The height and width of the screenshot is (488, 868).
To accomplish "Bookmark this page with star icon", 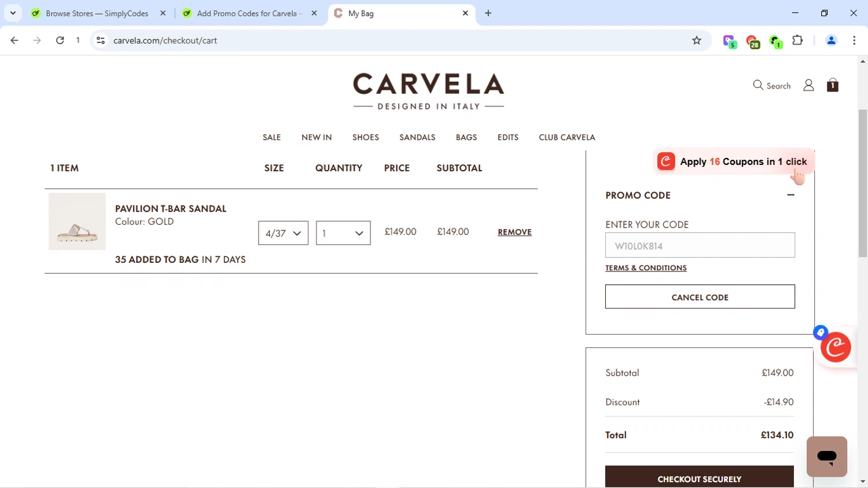I will pos(697,40).
